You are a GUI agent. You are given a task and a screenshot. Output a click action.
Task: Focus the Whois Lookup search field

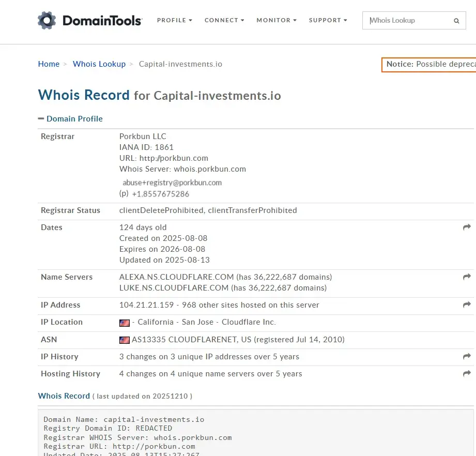414,20
